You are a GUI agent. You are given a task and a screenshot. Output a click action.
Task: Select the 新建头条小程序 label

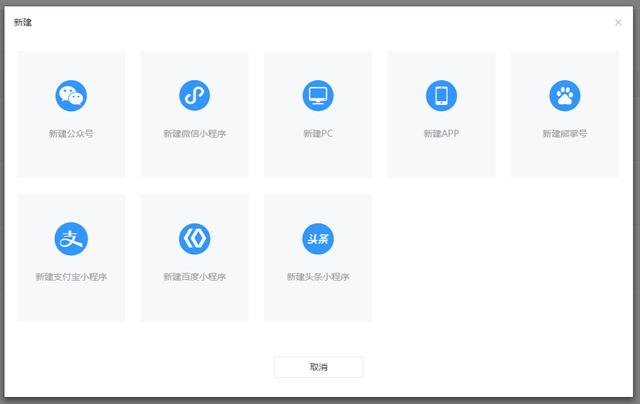click(318, 277)
